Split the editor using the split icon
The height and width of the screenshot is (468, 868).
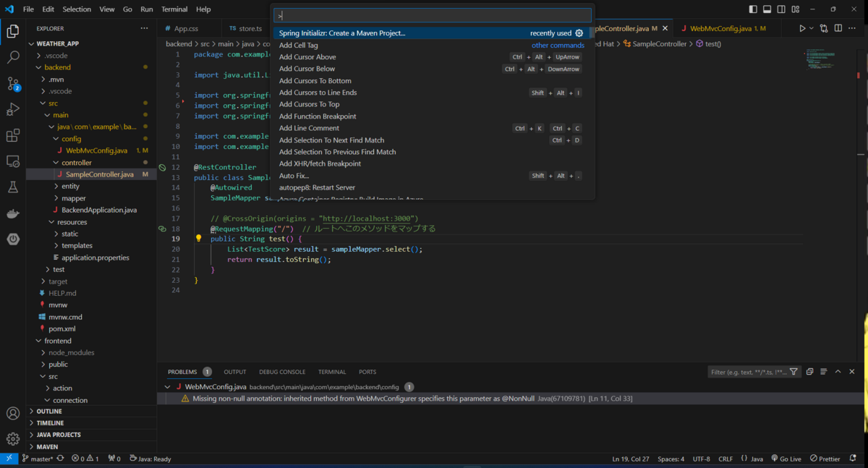[x=838, y=27]
